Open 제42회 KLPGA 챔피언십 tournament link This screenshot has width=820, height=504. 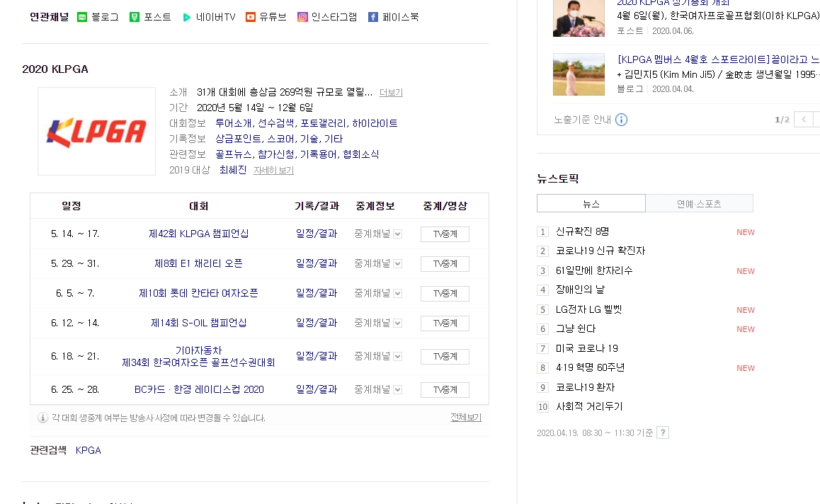[x=199, y=234]
